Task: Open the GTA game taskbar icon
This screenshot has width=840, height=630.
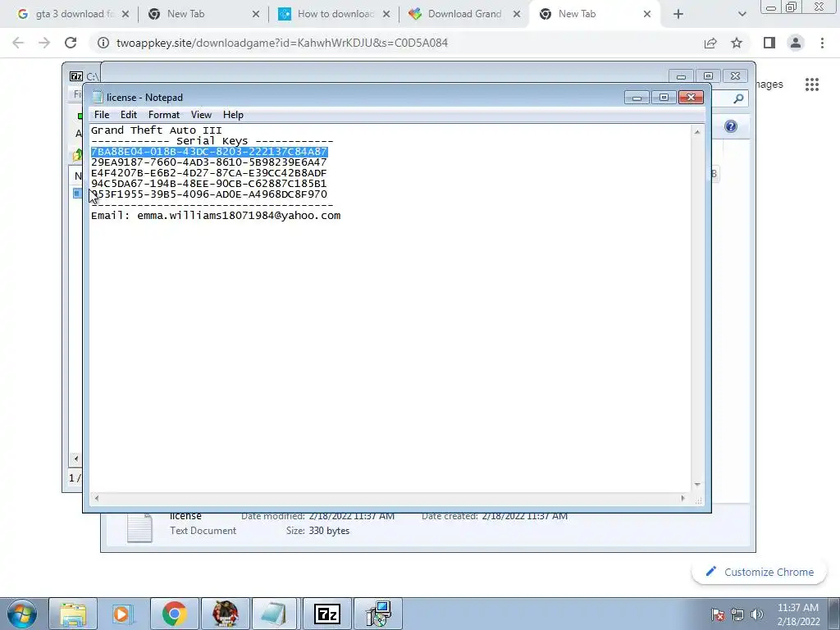Action: 225,614
